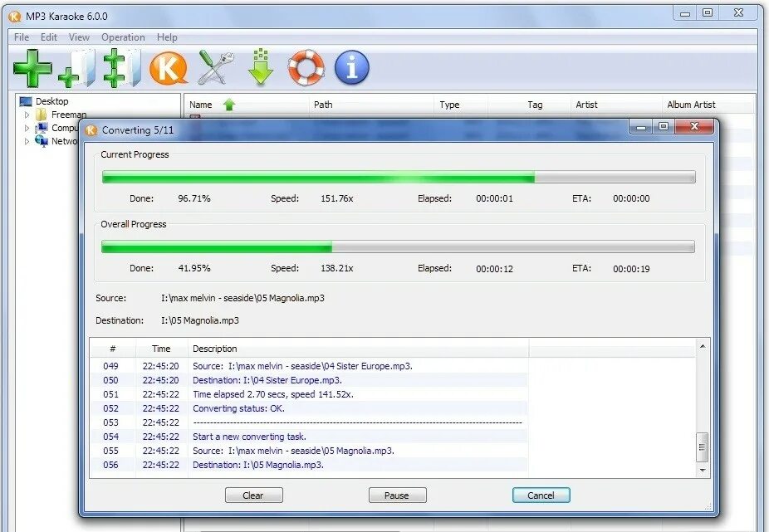Click the Clear button
This screenshot has height=532, width=769.
tap(253, 495)
